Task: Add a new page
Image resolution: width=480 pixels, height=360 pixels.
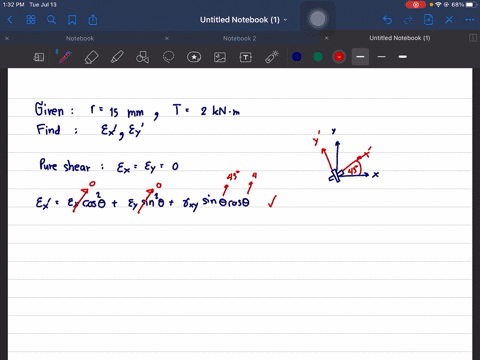Action: (428, 20)
